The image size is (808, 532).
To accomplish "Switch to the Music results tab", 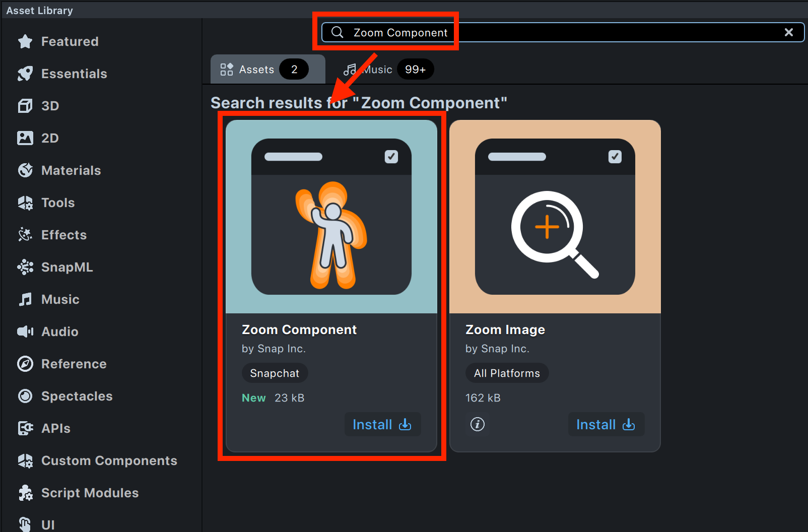I will [x=388, y=70].
